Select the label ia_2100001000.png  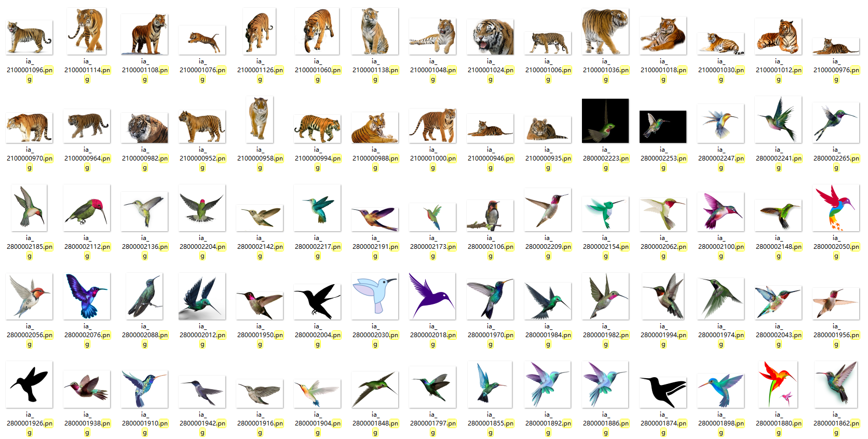click(x=433, y=158)
